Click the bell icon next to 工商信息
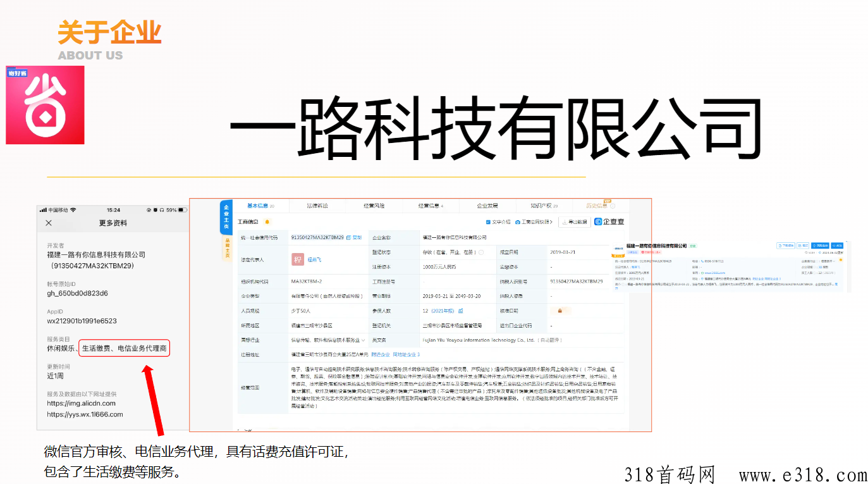The width and height of the screenshot is (868, 484). tap(267, 222)
